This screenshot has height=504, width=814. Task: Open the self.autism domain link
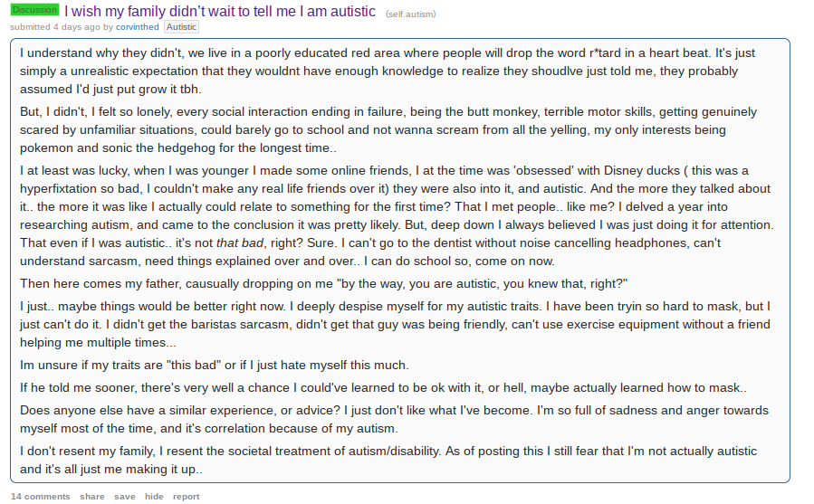[x=411, y=14]
